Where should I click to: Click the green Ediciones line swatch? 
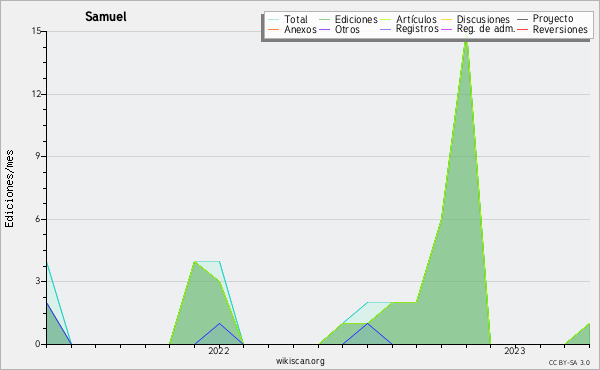tap(324, 20)
